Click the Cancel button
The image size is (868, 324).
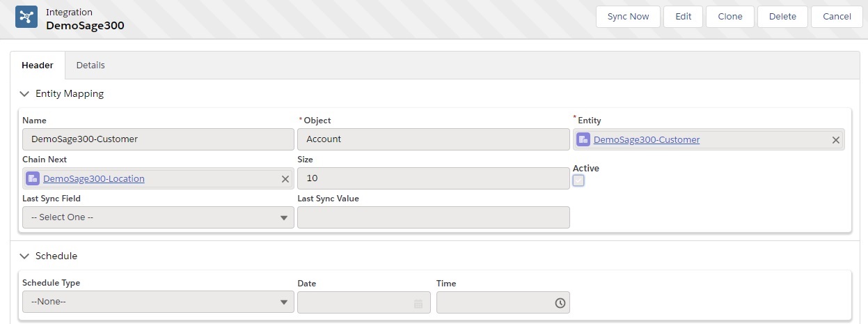pos(837,17)
